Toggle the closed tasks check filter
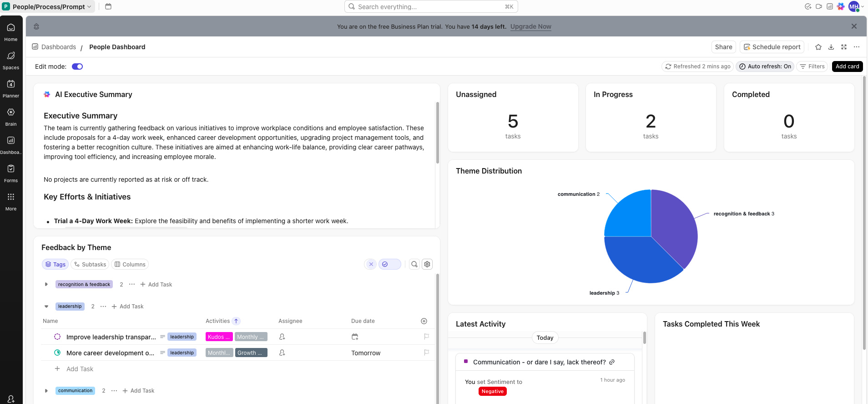The image size is (868, 404). (389, 264)
